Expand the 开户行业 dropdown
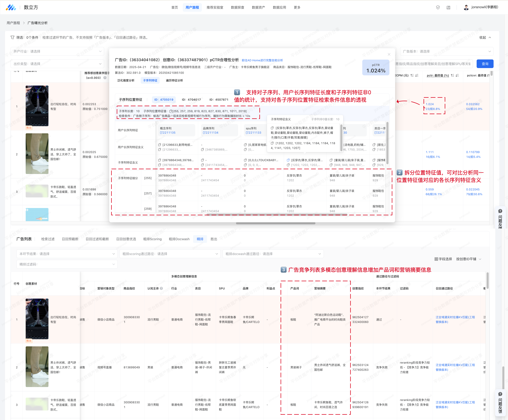The image size is (508, 420). pyautogui.click(x=57, y=51)
